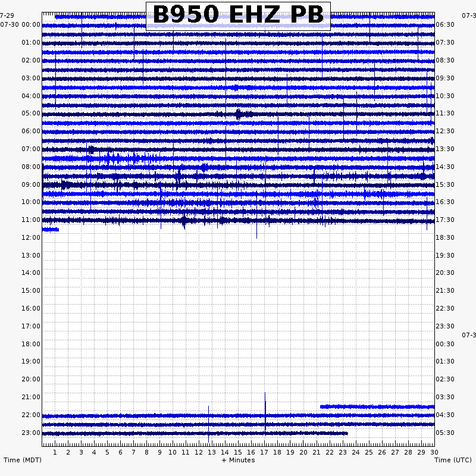Click the 05:30 UTC time label
The image size is (476, 476).
445,433
